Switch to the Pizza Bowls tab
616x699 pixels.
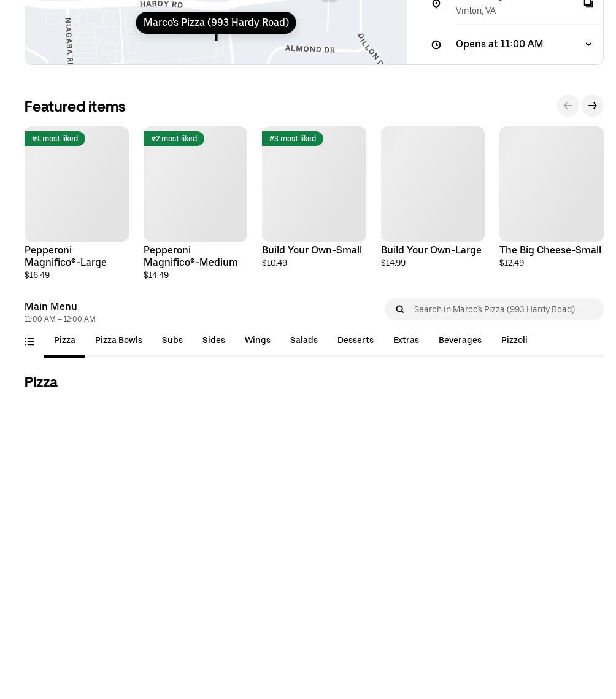[x=118, y=340]
